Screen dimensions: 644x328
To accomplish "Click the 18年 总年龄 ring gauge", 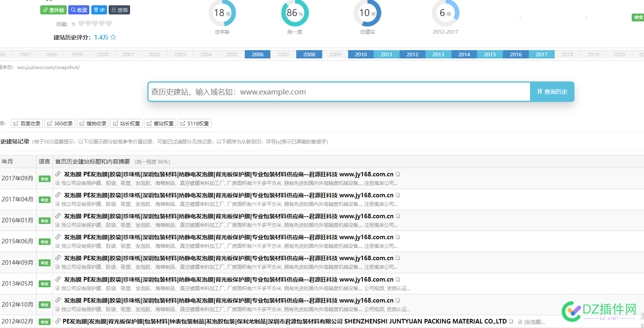I will (x=222, y=13).
